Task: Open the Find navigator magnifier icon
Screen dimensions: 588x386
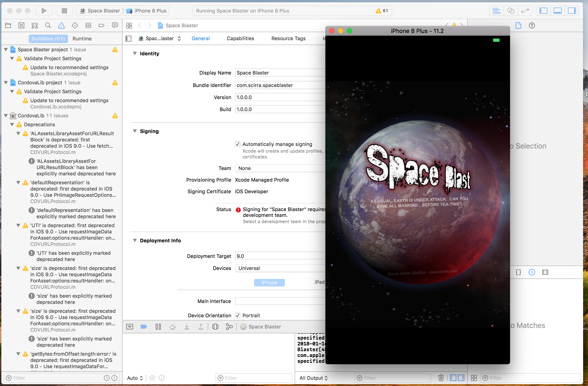Action: click(x=48, y=25)
